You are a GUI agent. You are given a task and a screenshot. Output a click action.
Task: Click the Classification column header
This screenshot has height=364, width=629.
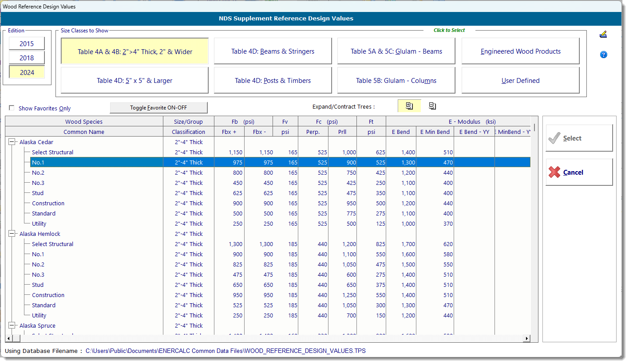(189, 132)
